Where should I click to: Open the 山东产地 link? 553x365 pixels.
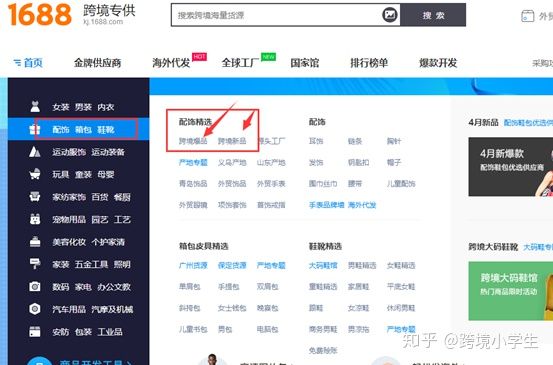[x=271, y=163]
